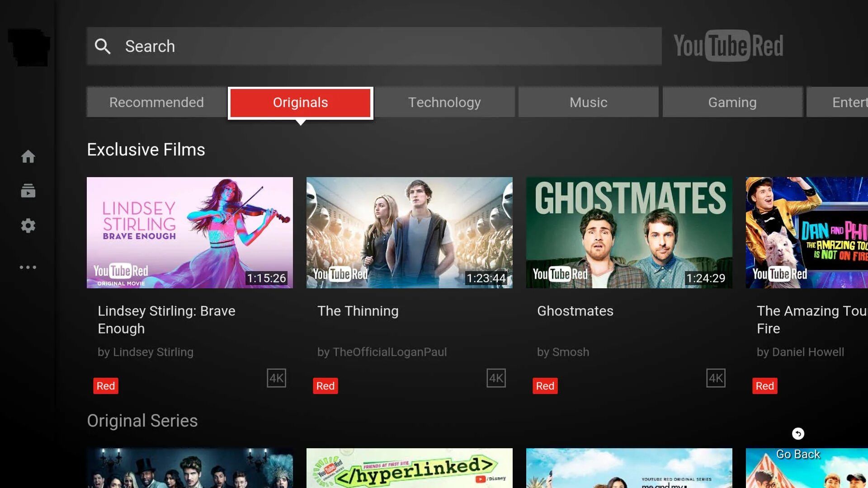Viewport: 868px width, 488px height.
Task: Click the more options ellipsis icon
Action: tap(28, 267)
